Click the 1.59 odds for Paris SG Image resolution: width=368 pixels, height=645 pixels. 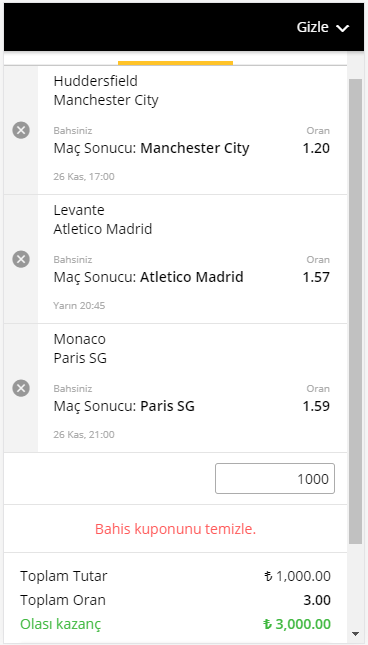click(x=316, y=406)
